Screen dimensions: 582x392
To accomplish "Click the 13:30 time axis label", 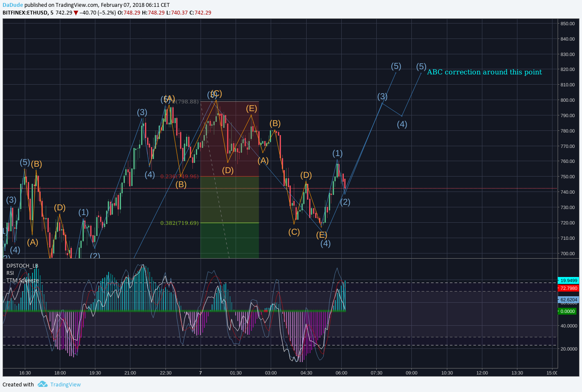I will coord(517,373).
